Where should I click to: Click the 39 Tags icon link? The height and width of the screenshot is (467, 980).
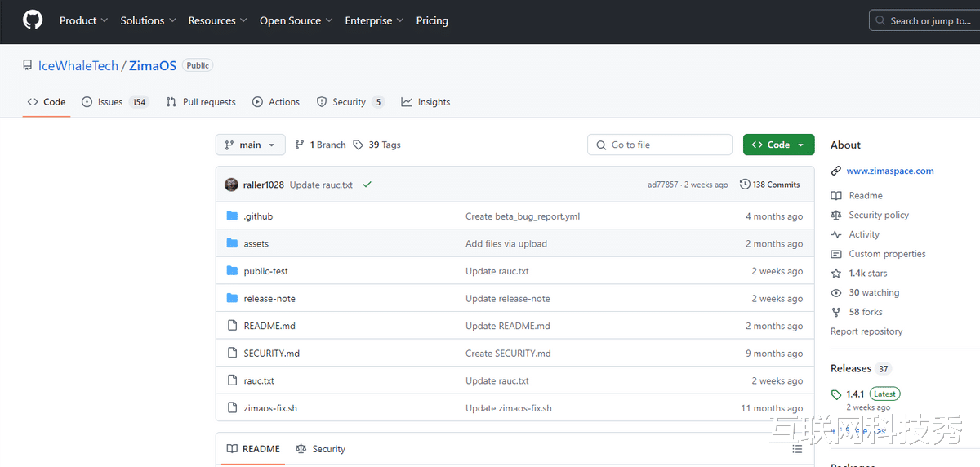(x=359, y=145)
